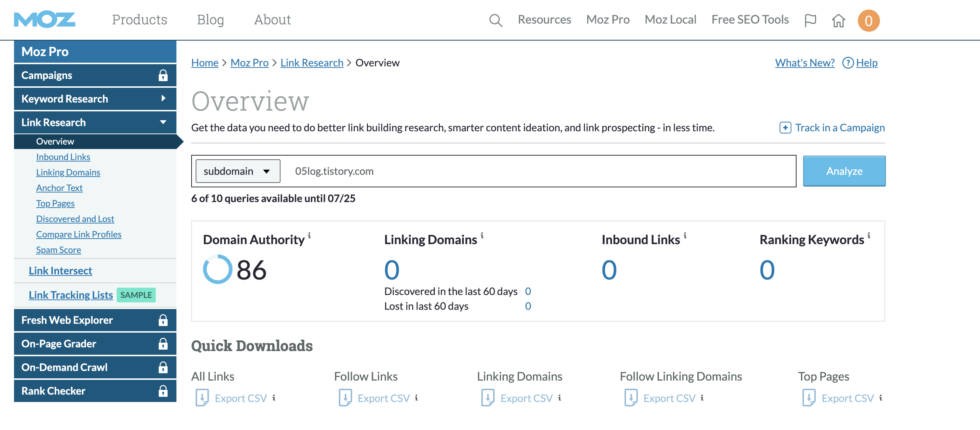This screenshot has width=980, height=430.
Task: Open Linking Domains sidebar link
Action: click(x=68, y=173)
